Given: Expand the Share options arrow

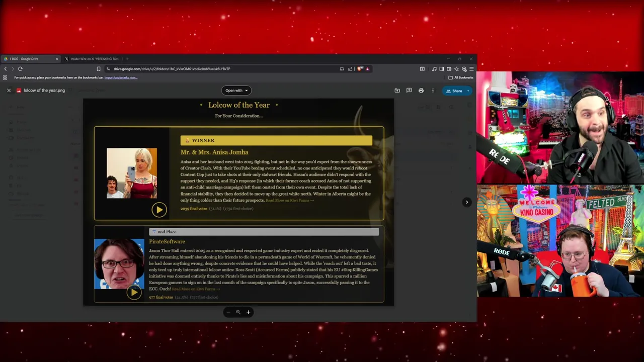Looking at the screenshot, I should [x=468, y=91].
